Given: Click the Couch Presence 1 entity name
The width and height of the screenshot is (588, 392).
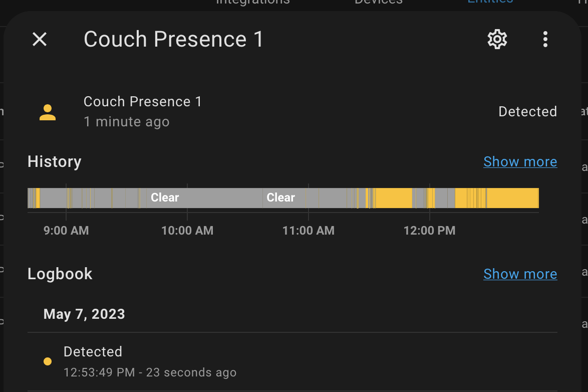Looking at the screenshot, I should pyautogui.click(x=142, y=101).
